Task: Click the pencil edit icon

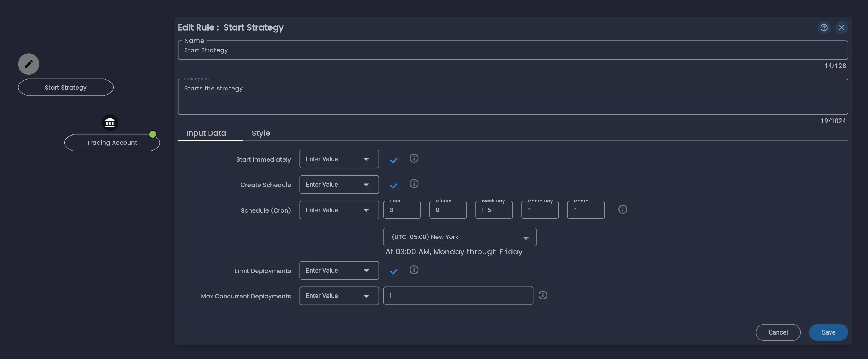Action: coord(28,64)
